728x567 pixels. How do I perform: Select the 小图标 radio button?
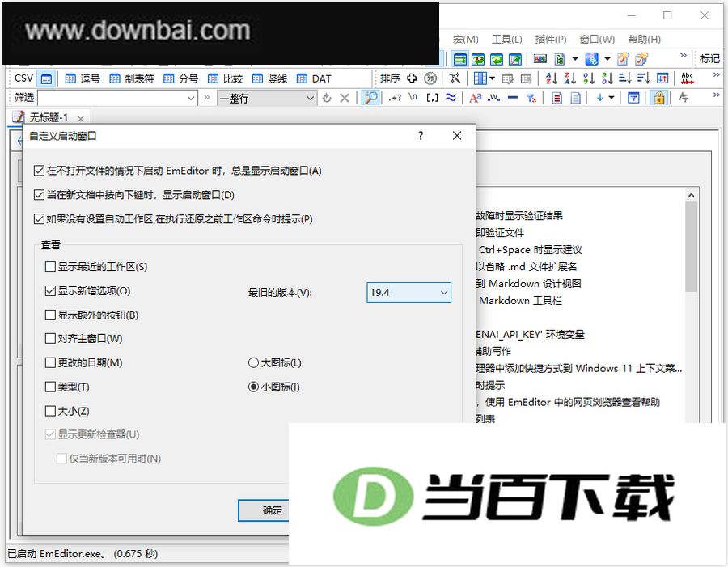pos(253,387)
